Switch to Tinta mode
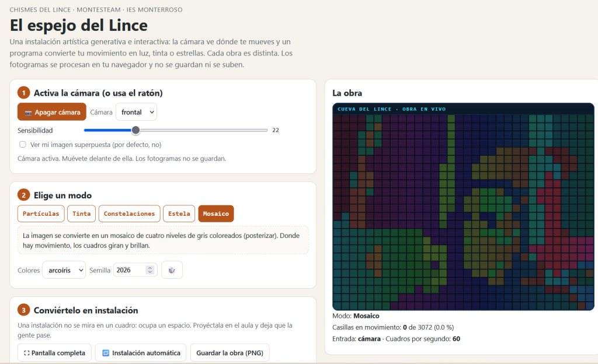Viewport: 598px width, 364px height. (82, 213)
